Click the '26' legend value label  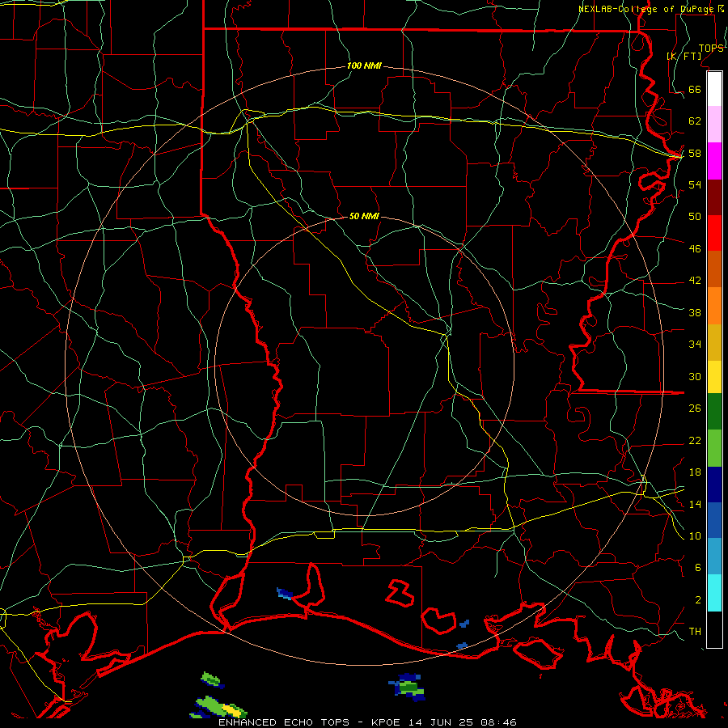coord(695,408)
